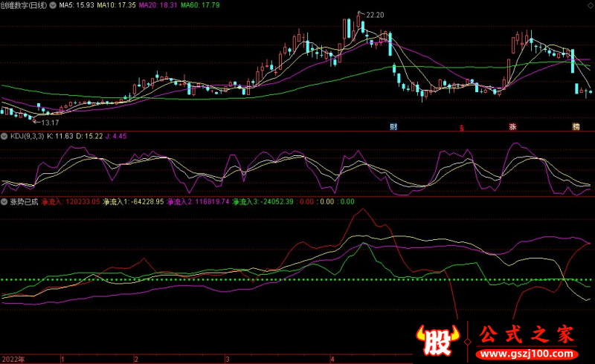Click the 22.20 high price label
The width and height of the screenshot is (595, 364).
click(374, 15)
